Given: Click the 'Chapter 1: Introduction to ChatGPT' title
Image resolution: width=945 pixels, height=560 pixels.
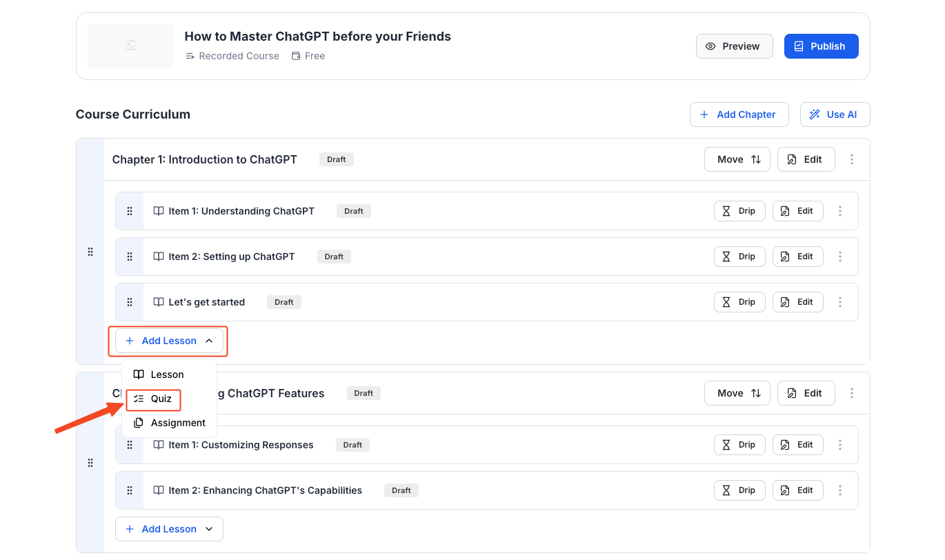Looking at the screenshot, I should [205, 159].
